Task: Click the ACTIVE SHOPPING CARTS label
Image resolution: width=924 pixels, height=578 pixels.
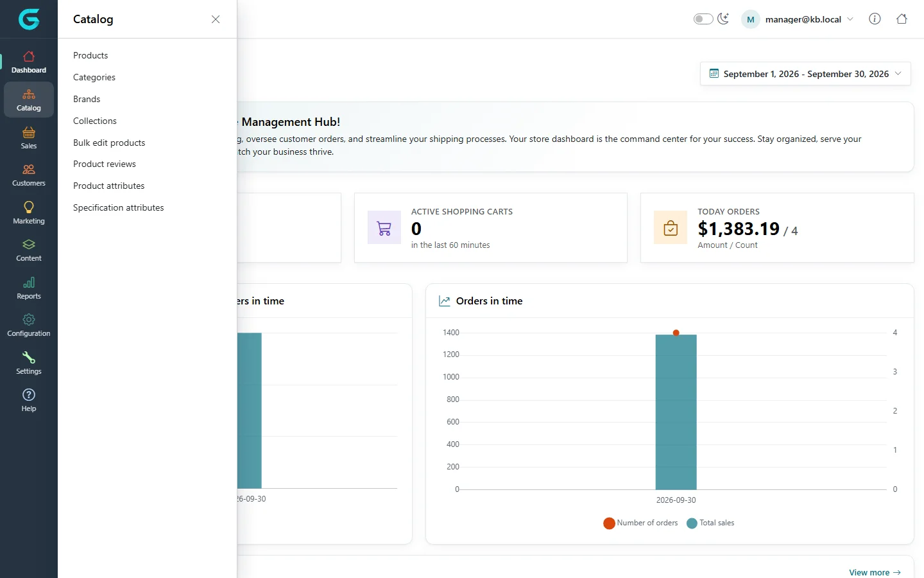Action: click(x=462, y=211)
